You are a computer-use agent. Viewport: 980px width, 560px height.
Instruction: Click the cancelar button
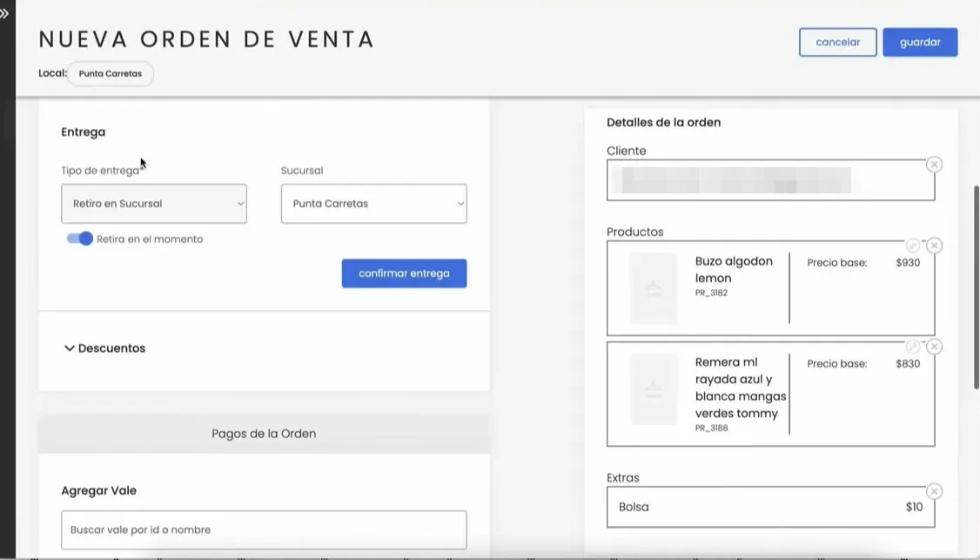837,42
